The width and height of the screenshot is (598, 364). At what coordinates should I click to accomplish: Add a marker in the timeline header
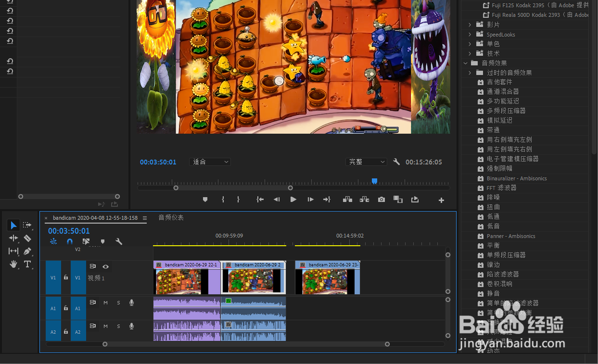click(102, 241)
